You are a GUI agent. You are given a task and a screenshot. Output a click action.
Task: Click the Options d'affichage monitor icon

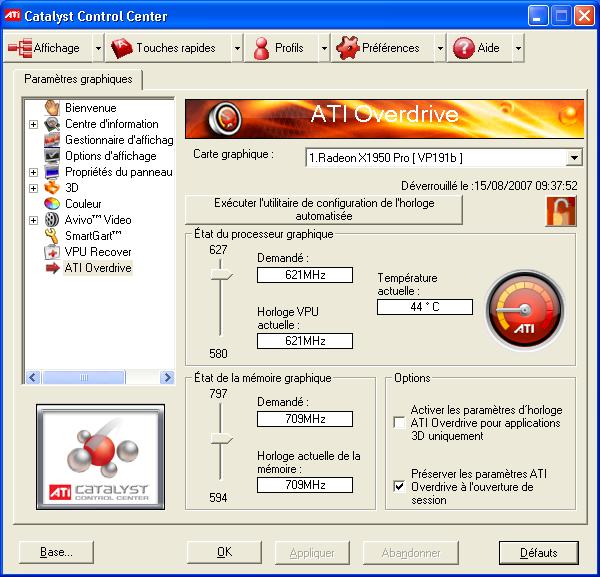point(52,156)
